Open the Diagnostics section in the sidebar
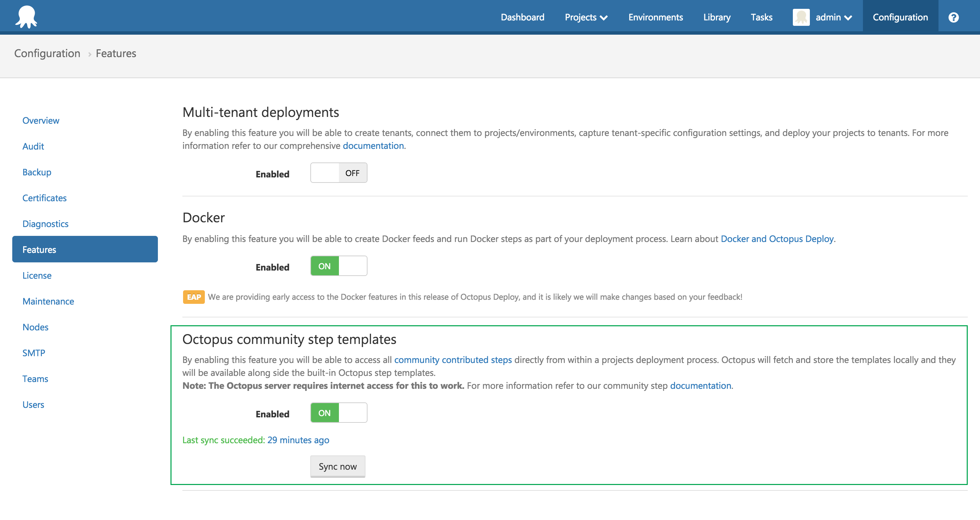This screenshot has width=980, height=520. tap(45, 224)
